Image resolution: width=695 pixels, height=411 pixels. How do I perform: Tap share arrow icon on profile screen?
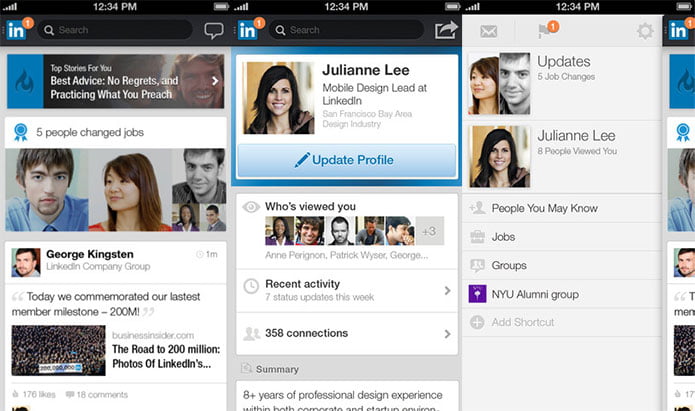click(x=445, y=30)
